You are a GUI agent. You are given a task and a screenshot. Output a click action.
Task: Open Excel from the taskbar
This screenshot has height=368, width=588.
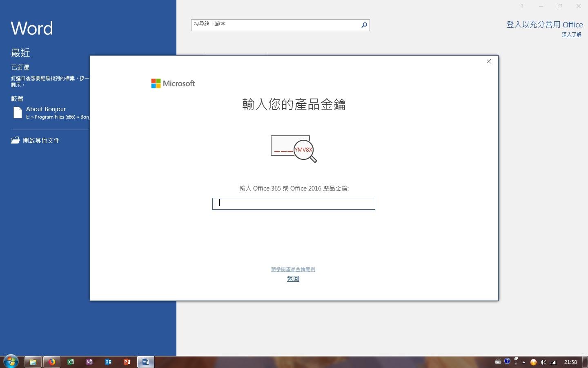pos(71,362)
